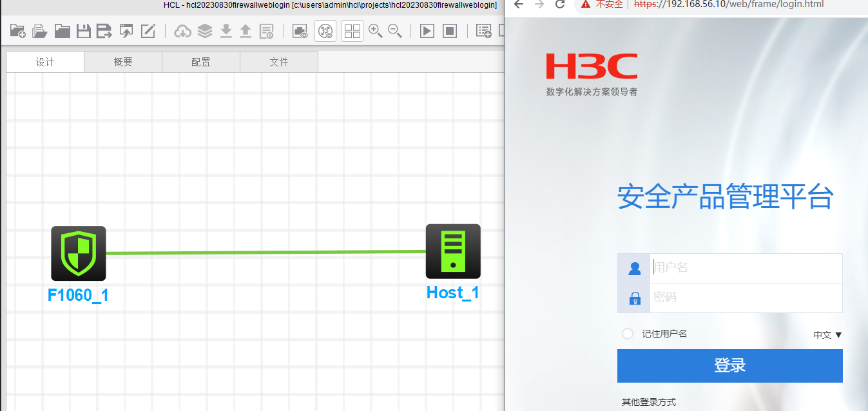Screen dimensions: 868x411
Task: Toggle the topology view eye icon
Action: pyautogui.click(x=325, y=30)
